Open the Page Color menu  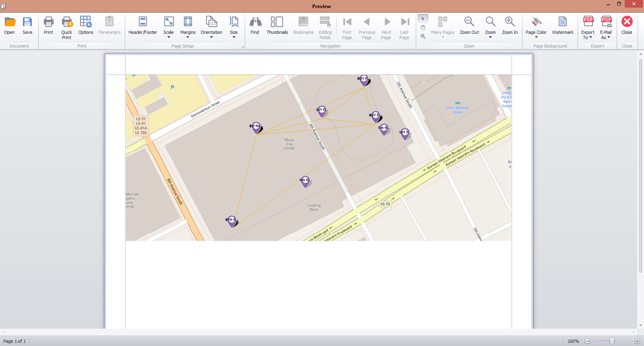(x=536, y=27)
